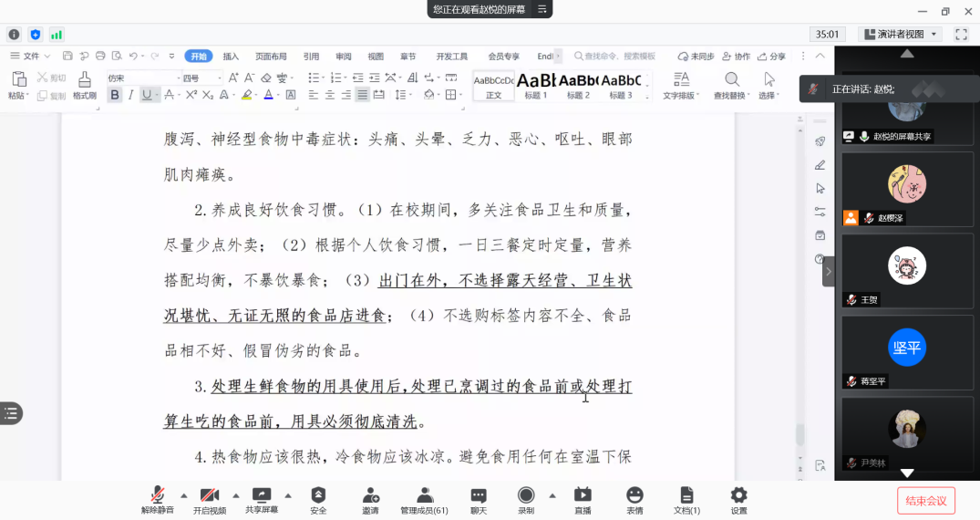Click the red 结束会议 button
980x520 pixels.
[x=926, y=500]
